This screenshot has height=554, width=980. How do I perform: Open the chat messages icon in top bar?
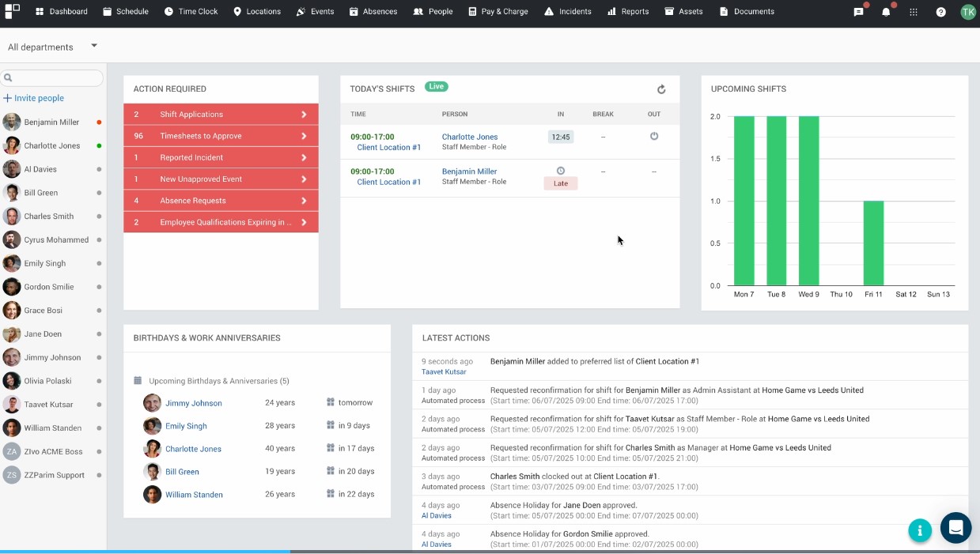point(858,12)
